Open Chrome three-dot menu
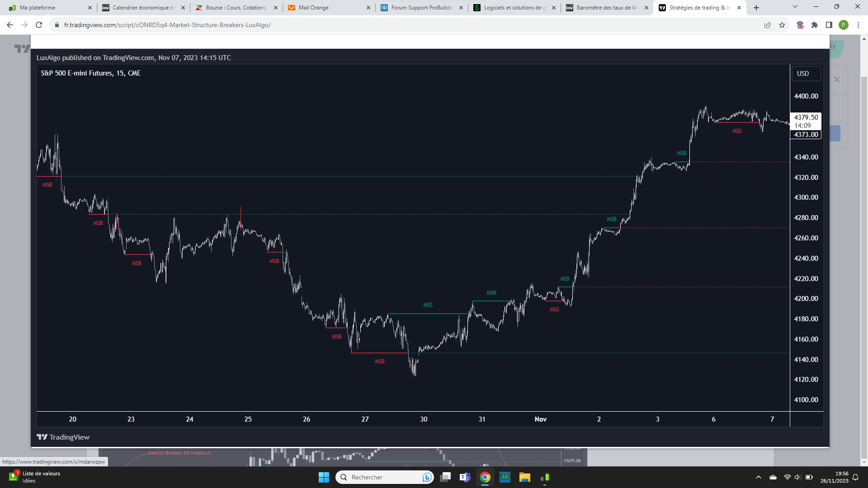The image size is (868, 488). point(858,25)
